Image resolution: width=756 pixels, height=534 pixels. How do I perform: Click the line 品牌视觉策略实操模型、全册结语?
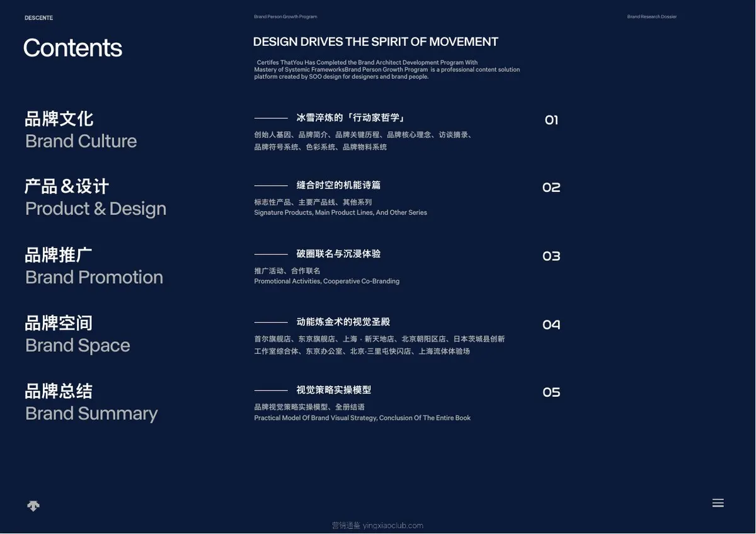[309, 407]
